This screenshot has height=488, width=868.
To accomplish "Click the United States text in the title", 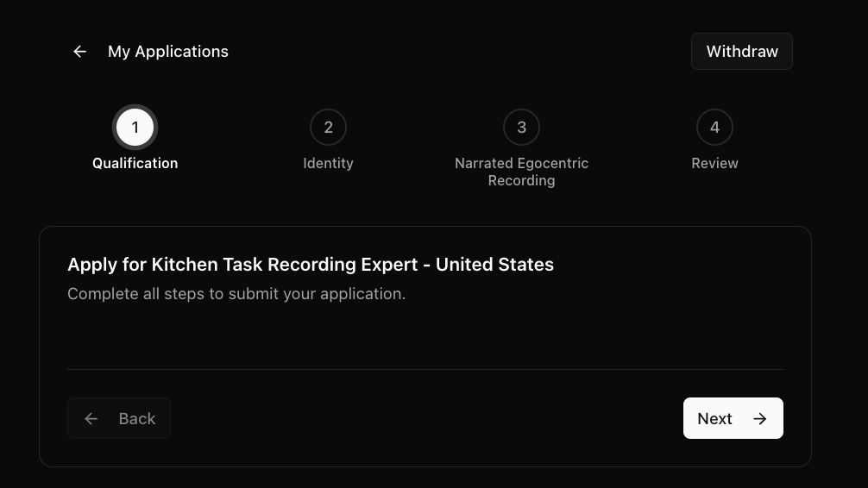I will pos(494,265).
